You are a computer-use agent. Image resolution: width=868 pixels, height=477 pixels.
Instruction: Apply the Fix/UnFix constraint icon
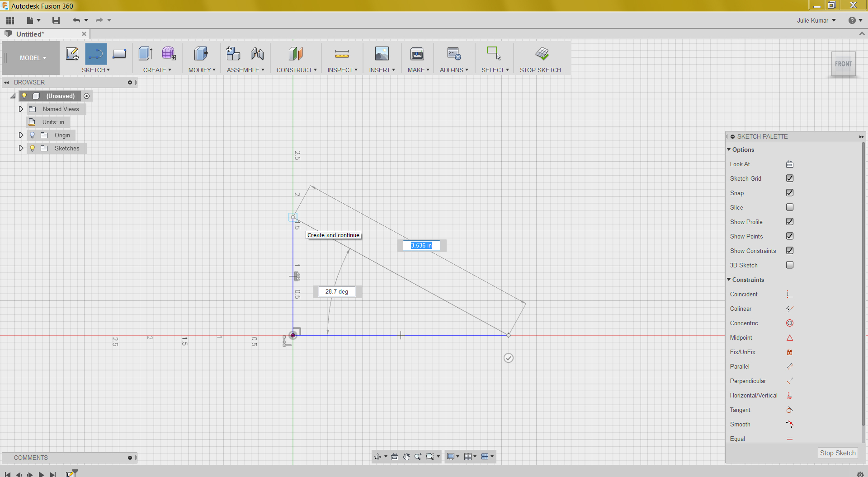click(x=790, y=352)
